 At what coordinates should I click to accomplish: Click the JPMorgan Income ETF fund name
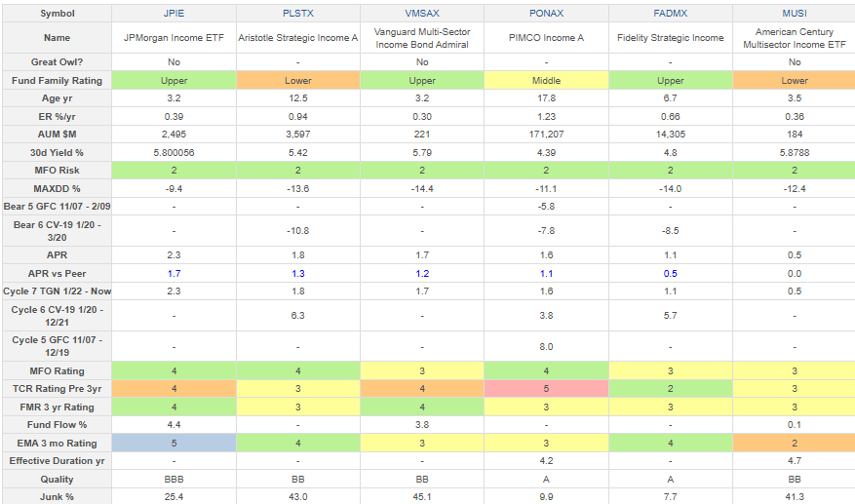(174, 38)
